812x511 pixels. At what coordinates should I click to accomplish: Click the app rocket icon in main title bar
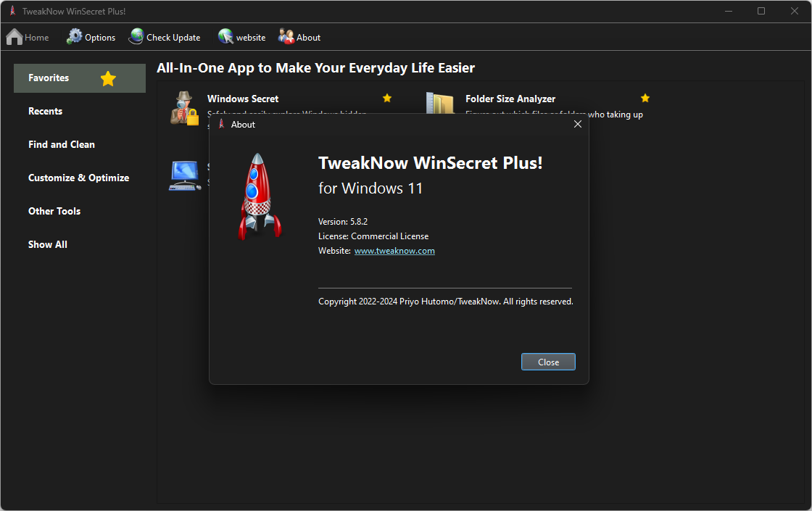click(x=12, y=11)
